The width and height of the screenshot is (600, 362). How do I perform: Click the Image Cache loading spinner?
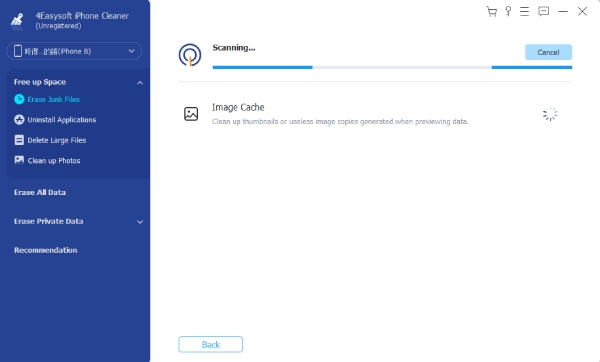550,114
